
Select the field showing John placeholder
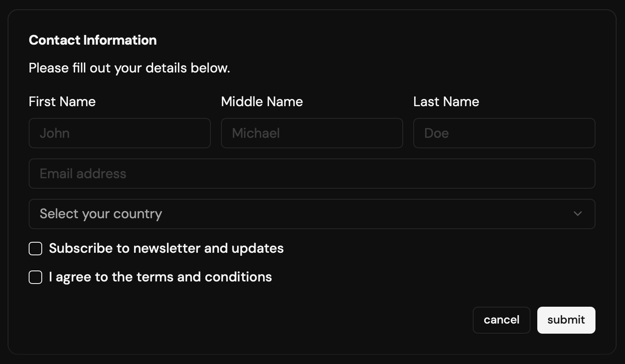point(119,133)
